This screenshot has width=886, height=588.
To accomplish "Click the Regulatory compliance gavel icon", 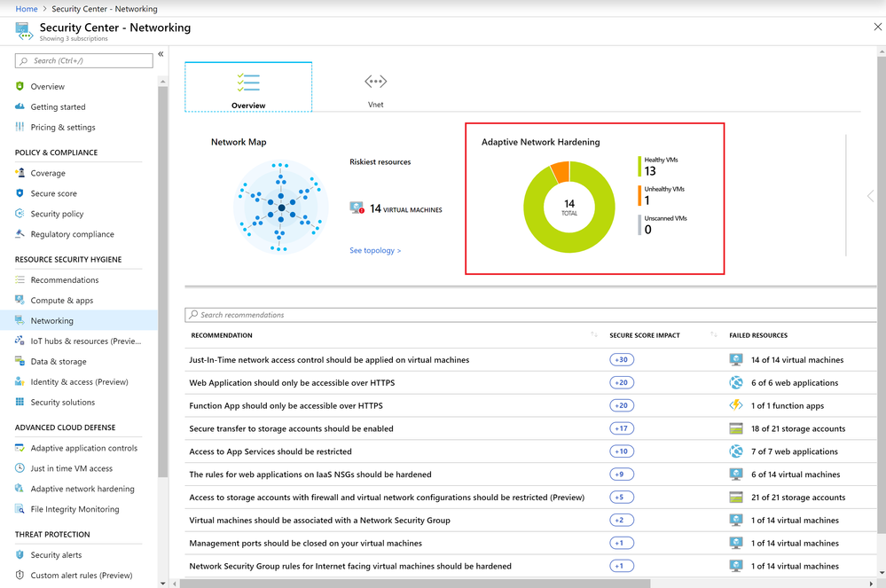I will pyautogui.click(x=20, y=233).
